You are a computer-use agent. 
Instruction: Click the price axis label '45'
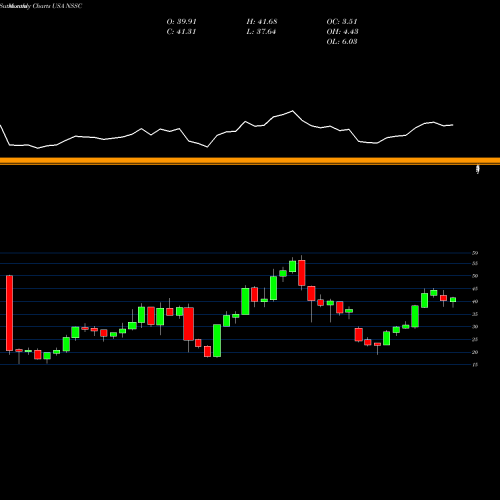(475, 289)
